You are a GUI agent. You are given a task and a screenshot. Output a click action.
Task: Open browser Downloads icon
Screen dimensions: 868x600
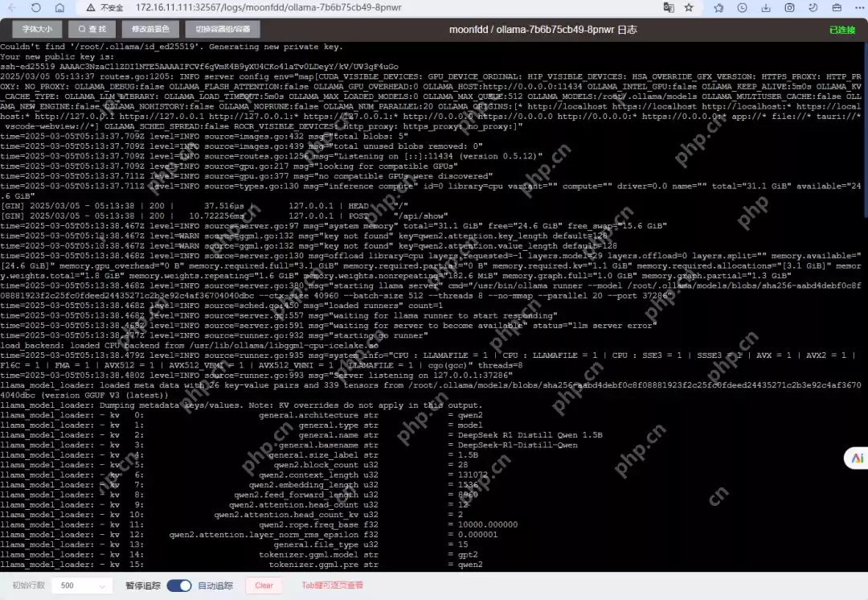click(766, 8)
